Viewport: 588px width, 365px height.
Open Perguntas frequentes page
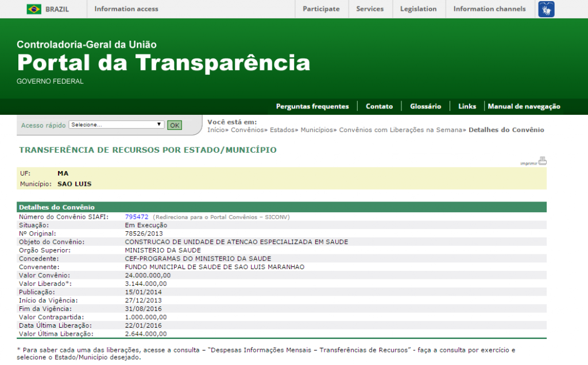[312, 107]
